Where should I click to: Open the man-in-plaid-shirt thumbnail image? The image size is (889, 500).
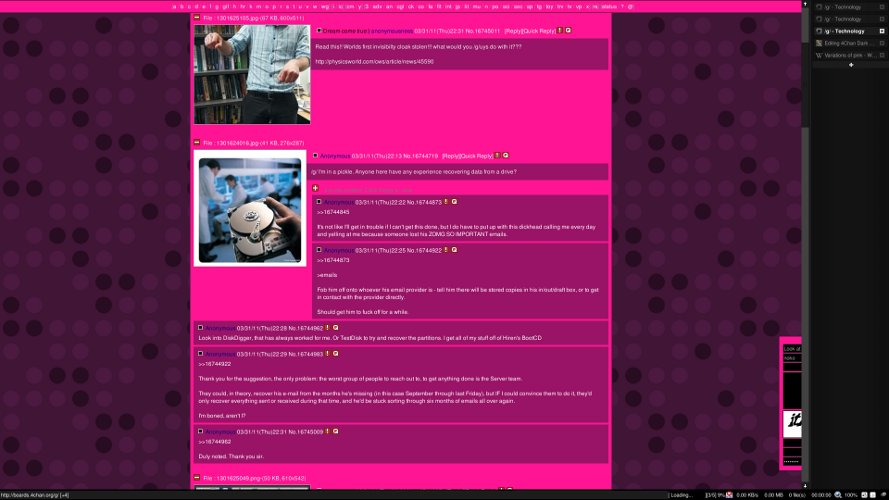[x=252, y=74]
